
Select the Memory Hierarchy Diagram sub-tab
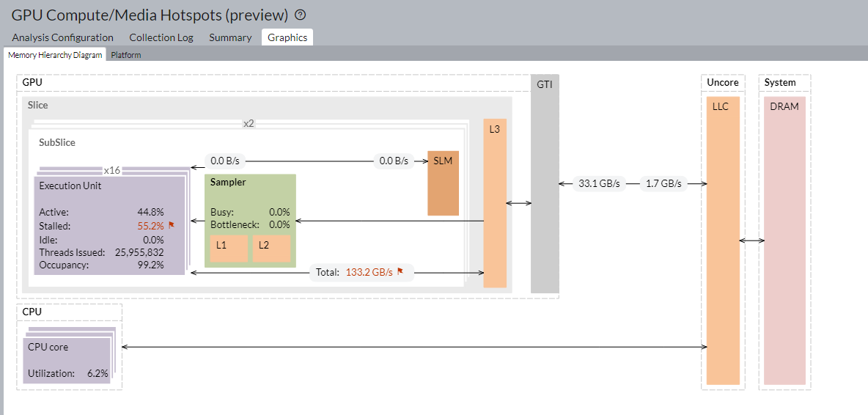coord(55,55)
